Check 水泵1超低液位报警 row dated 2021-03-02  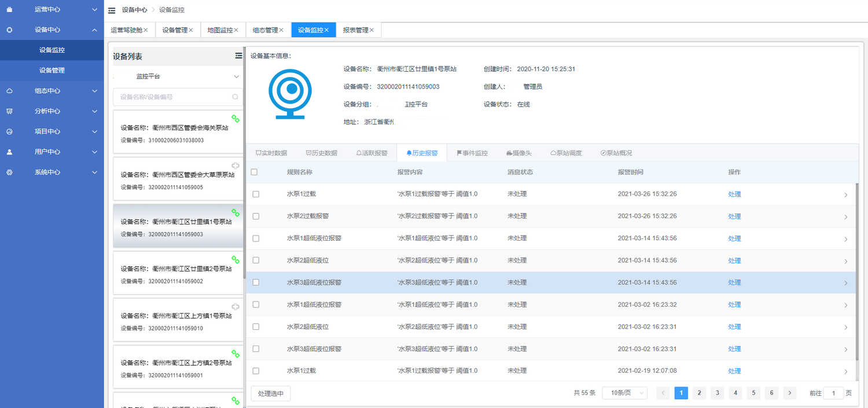pyautogui.click(x=256, y=305)
